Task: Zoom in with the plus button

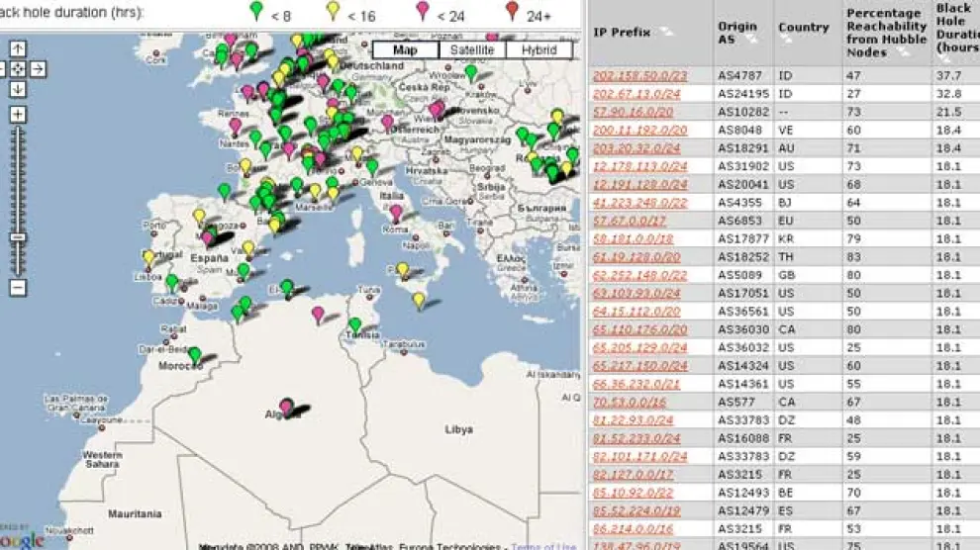Action: (18, 115)
